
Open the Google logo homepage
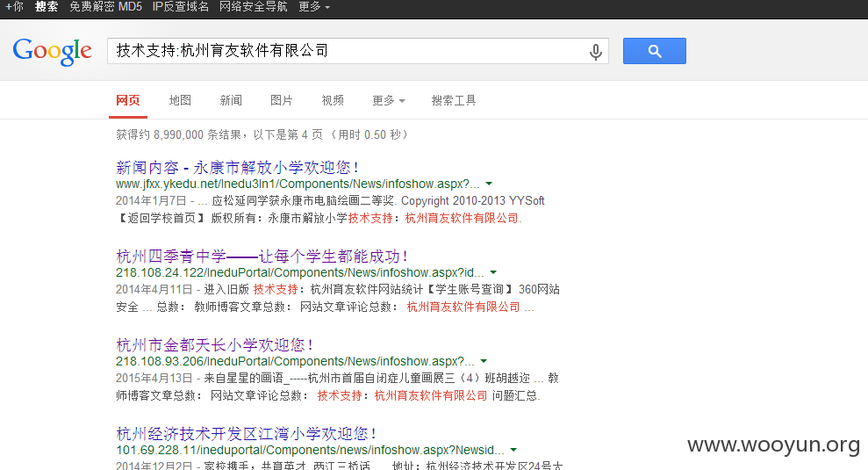click(x=52, y=52)
